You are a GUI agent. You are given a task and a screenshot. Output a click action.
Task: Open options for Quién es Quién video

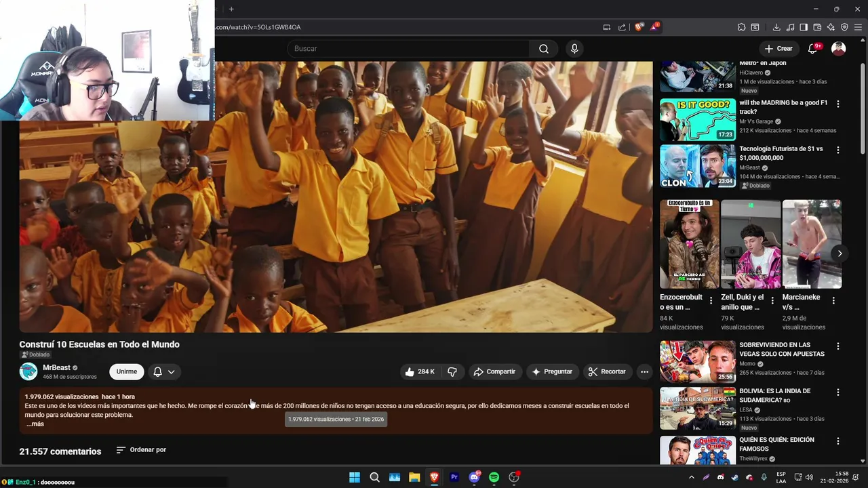pos(838,441)
